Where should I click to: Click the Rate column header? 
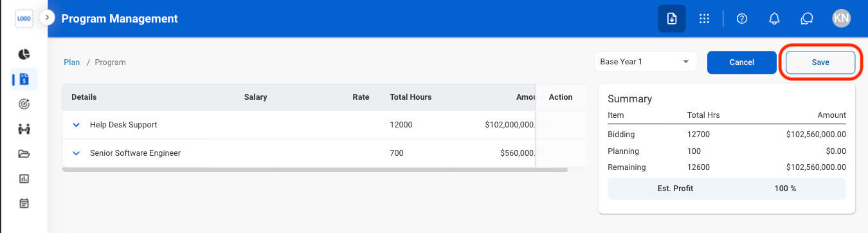tap(361, 97)
